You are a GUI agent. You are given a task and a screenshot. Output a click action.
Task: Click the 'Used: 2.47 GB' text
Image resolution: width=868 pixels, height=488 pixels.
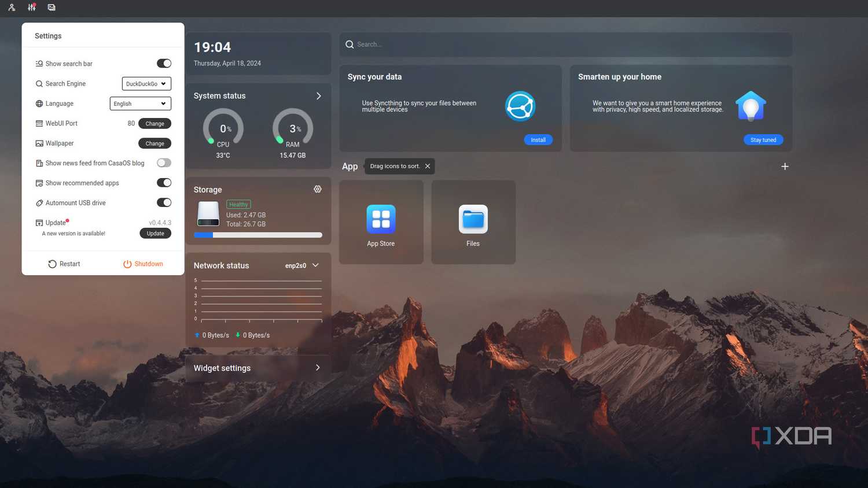(x=246, y=215)
